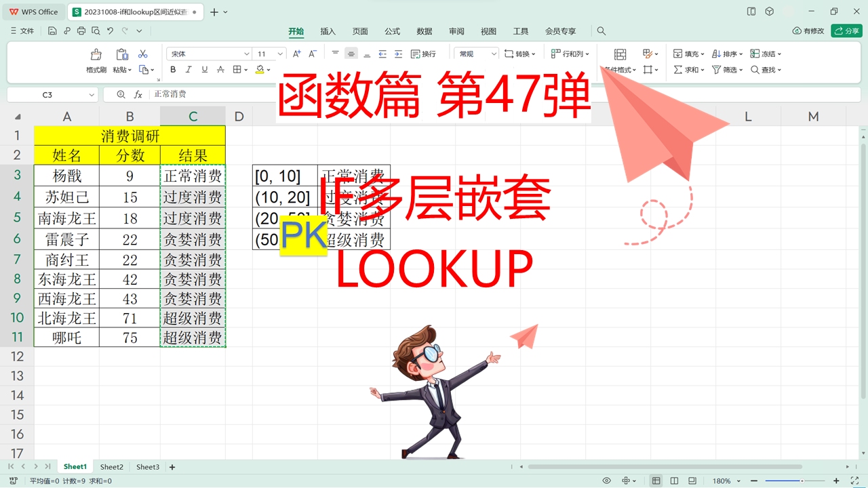Click the highlight color swatch under fill
The width and height of the screenshot is (868, 488).
coord(260,73)
